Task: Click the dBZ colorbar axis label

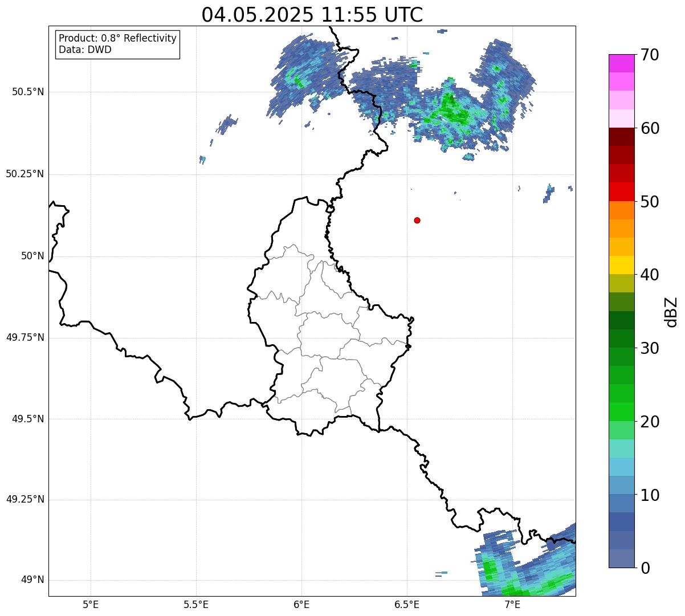Action: (671, 312)
